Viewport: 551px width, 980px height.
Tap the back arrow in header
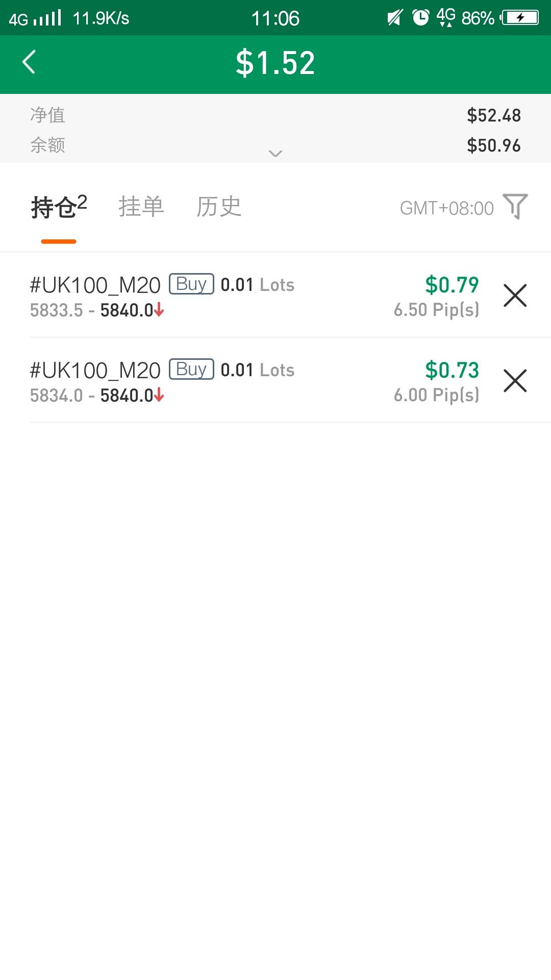(29, 62)
